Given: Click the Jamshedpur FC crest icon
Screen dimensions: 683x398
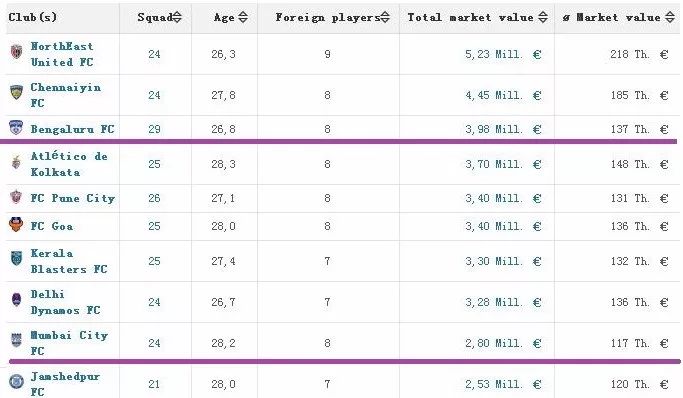Looking at the screenshot, I should pyautogui.click(x=17, y=382).
